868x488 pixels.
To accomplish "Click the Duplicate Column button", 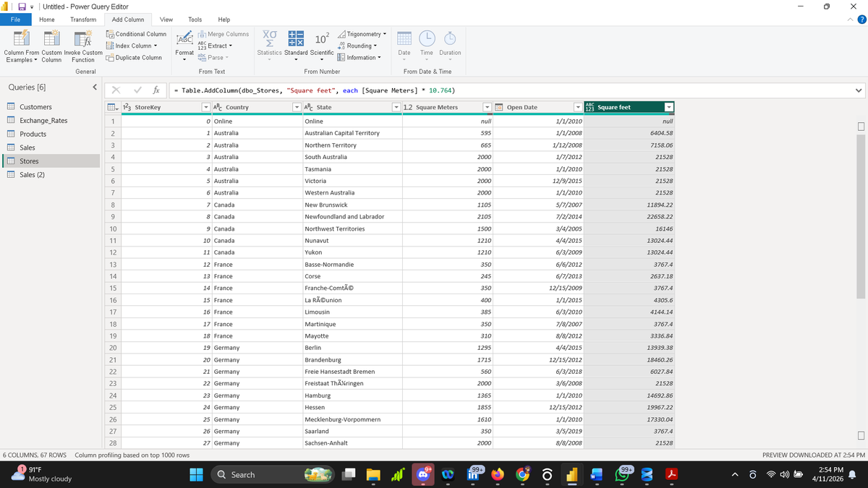I will pos(134,58).
